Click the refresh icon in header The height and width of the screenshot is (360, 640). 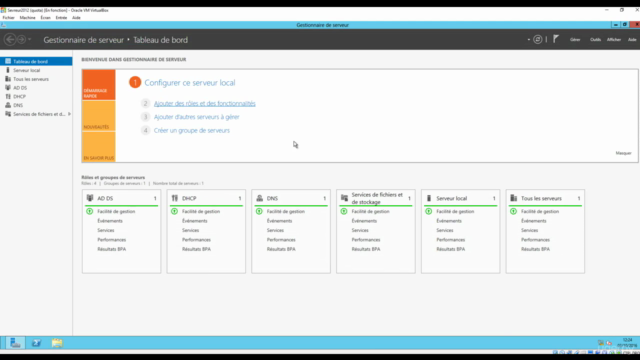pos(538,40)
